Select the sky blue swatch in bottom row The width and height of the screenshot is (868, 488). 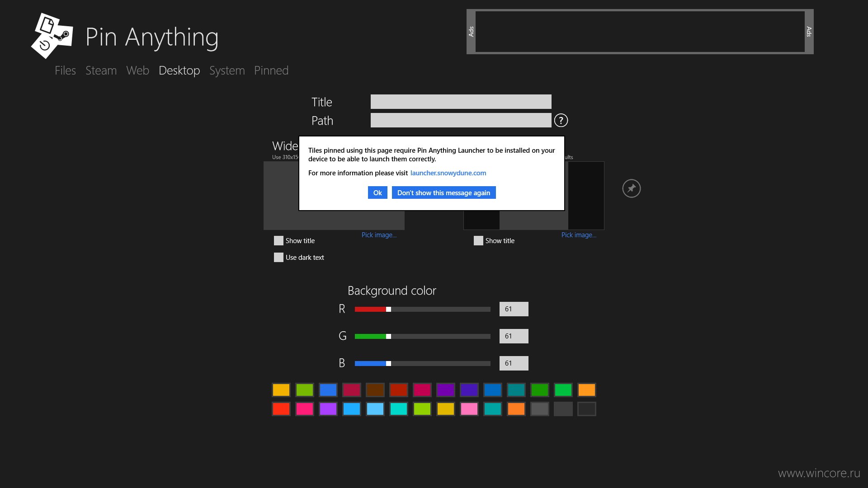coord(352,409)
